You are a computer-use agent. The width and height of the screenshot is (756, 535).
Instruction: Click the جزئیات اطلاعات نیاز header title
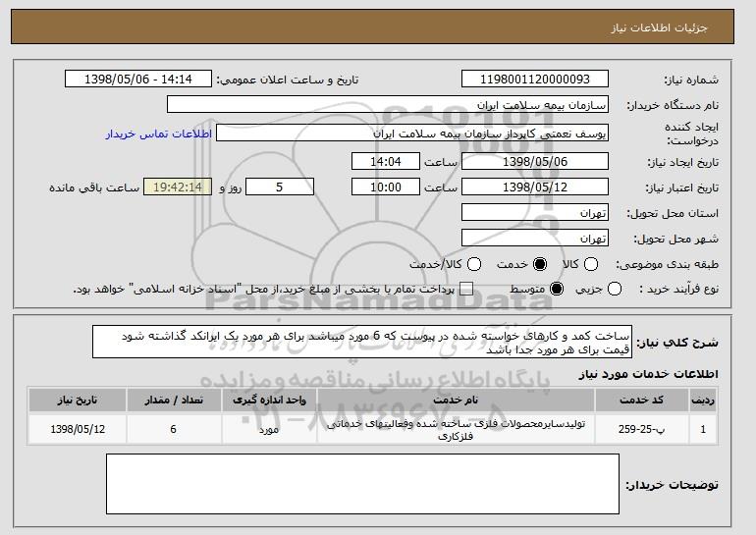[659, 27]
